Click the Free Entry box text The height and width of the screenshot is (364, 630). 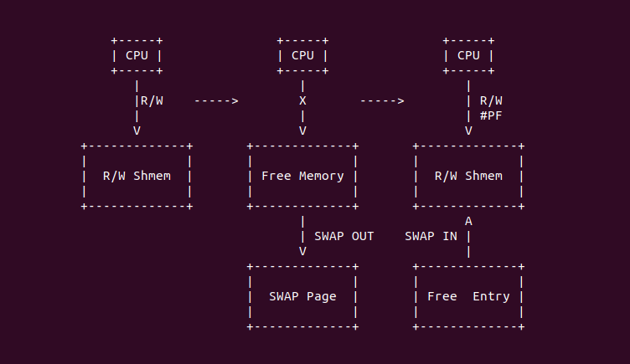[x=468, y=296]
